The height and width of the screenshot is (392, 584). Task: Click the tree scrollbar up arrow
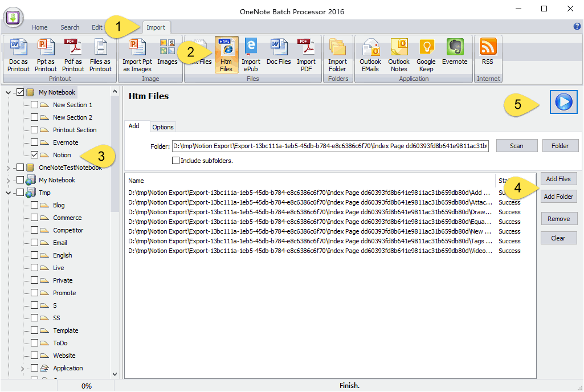pos(115,91)
